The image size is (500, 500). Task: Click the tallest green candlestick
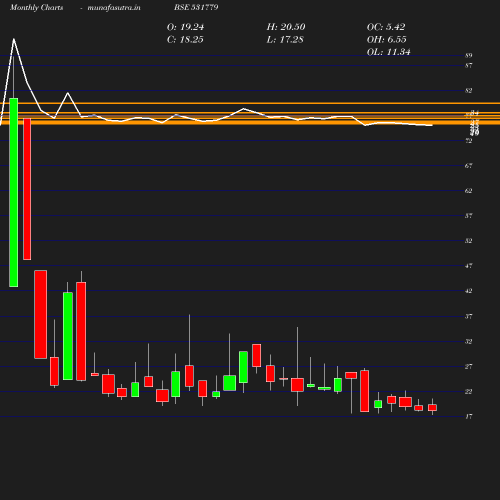coord(14,192)
